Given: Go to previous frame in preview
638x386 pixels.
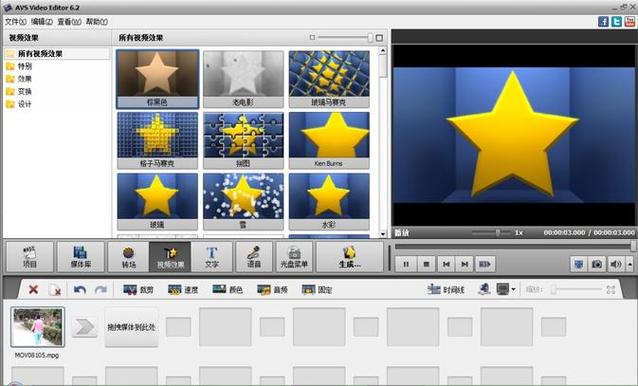Looking at the screenshot, I should [446, 264].
